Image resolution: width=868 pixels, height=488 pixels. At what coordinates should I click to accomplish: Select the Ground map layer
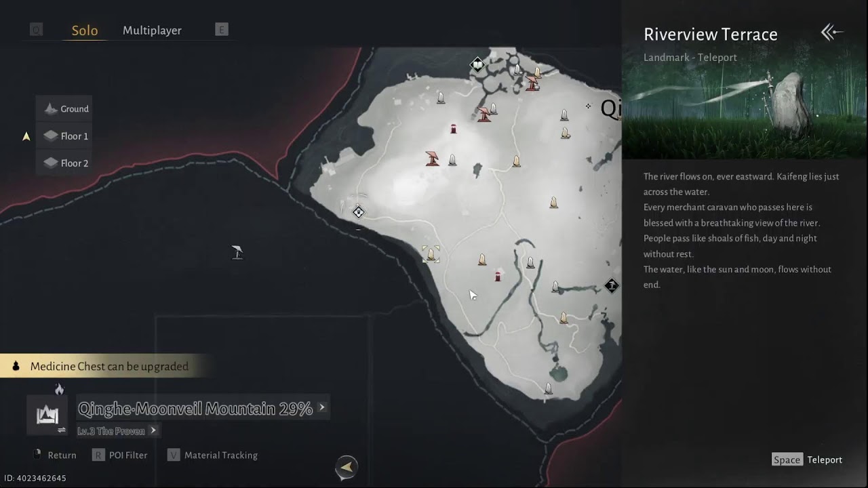point(64,108)
